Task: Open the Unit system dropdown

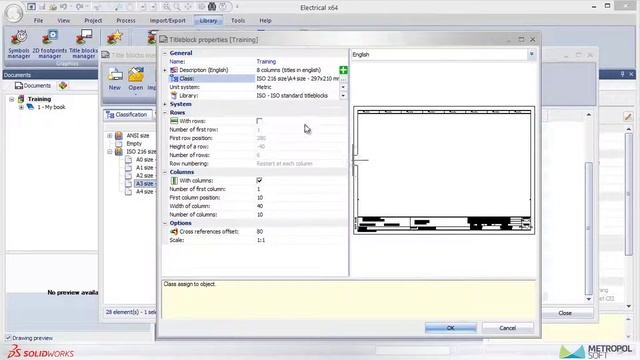Action: point(343,87)
